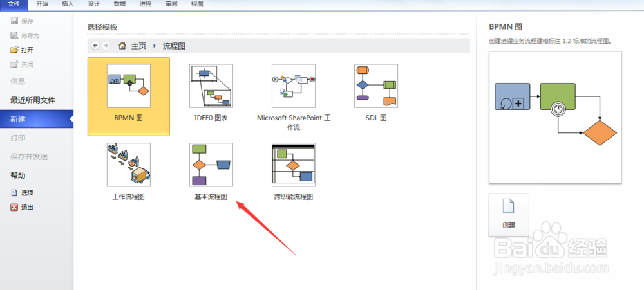Click the large BPMN preview image
This screenshot has width=644, height=290.
[x=555, y=117]
